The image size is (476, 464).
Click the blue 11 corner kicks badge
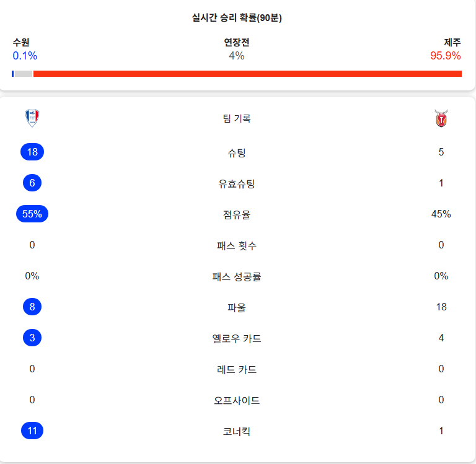pos(32,431)
